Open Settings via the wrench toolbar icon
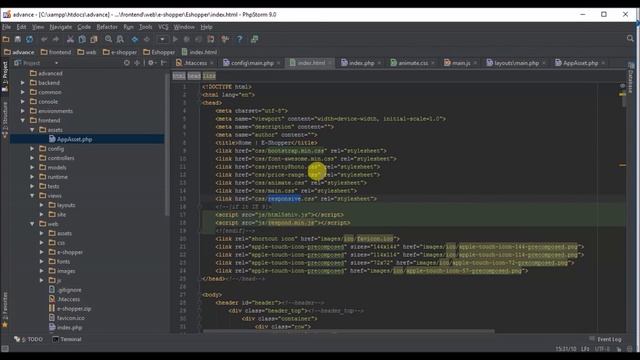 coord(225,39)
